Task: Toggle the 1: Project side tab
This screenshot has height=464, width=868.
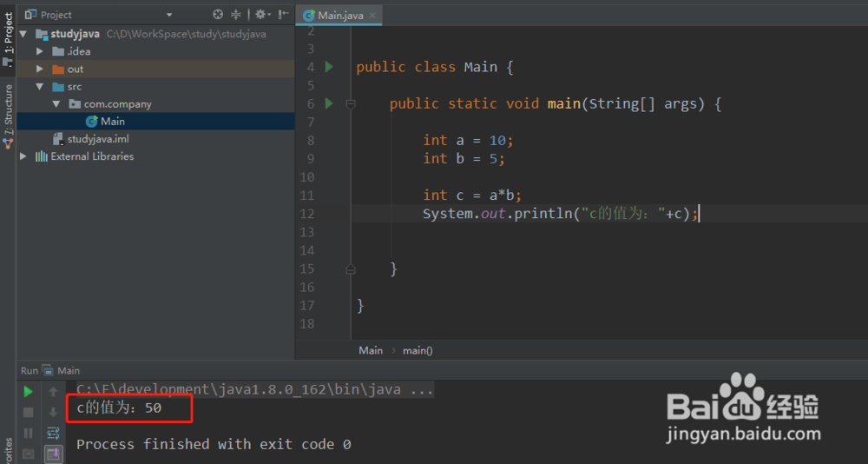Action: click(8, 39)
